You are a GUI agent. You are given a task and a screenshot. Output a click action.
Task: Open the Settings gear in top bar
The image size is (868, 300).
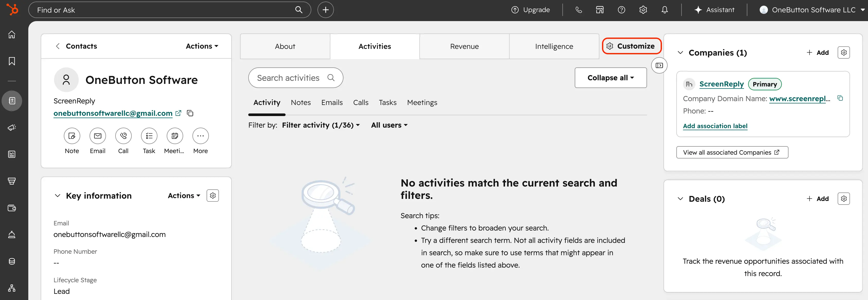tap(643, 10)
